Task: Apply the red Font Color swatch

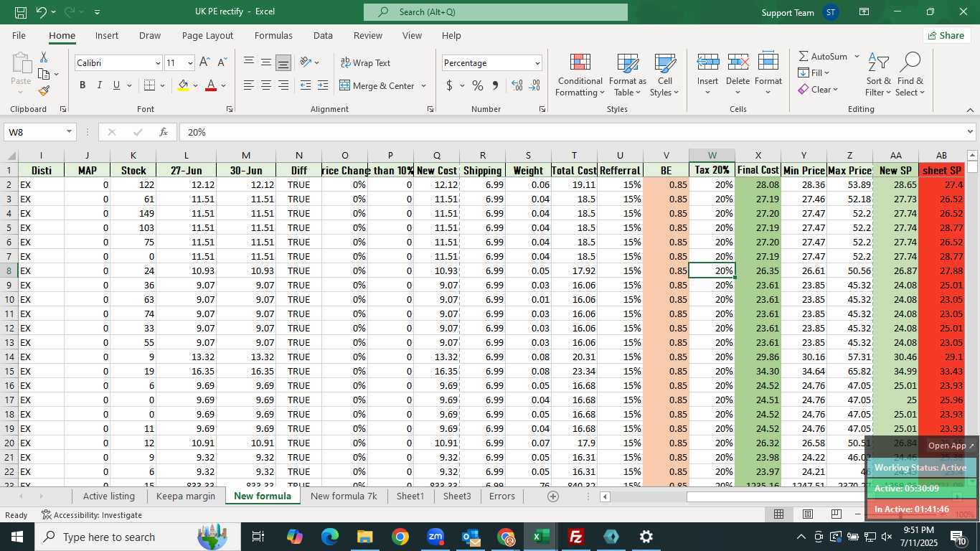Action: [x=211, y=85]
